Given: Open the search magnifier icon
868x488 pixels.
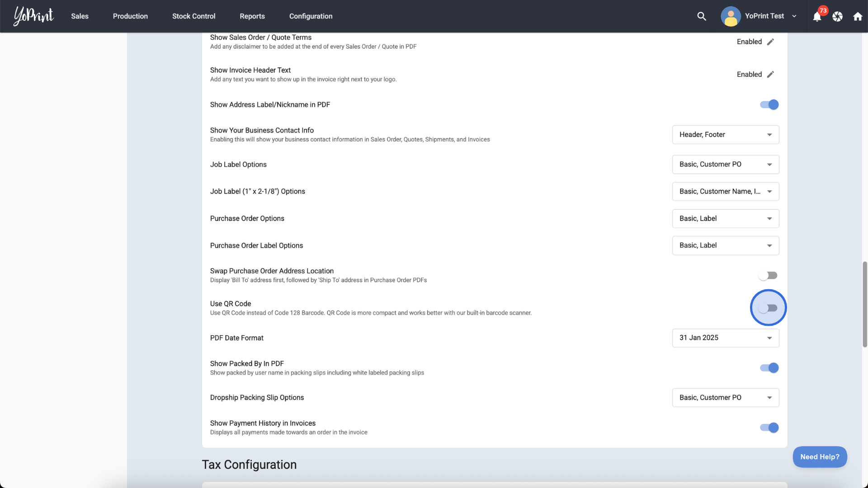Looking at the screenshot, I should point(702,16).
